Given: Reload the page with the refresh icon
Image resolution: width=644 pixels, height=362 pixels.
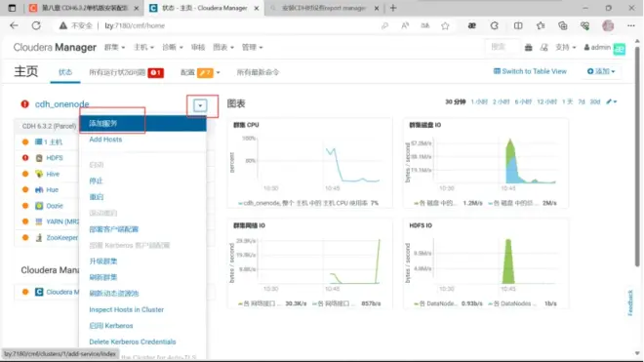Looking at the screenshot, I should click(36, 25).
